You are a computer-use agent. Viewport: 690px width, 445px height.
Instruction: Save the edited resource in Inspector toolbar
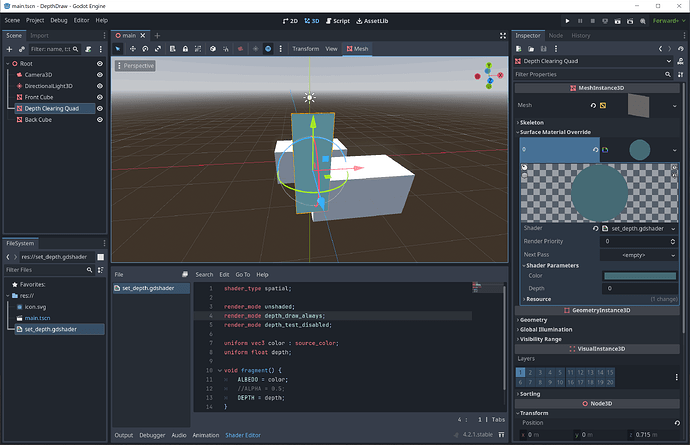tap(543, 49)
